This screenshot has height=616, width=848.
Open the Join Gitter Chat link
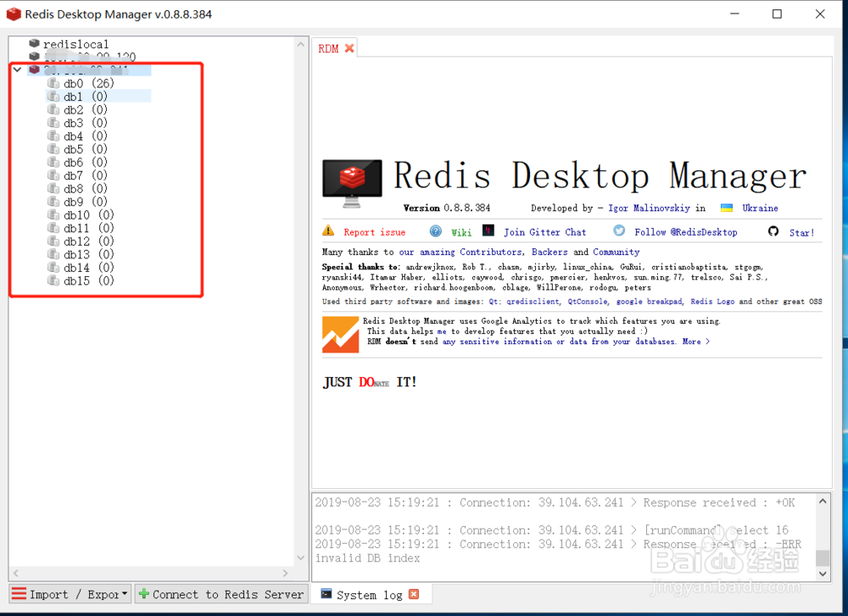pyautogui.click(x=544, y=232)
